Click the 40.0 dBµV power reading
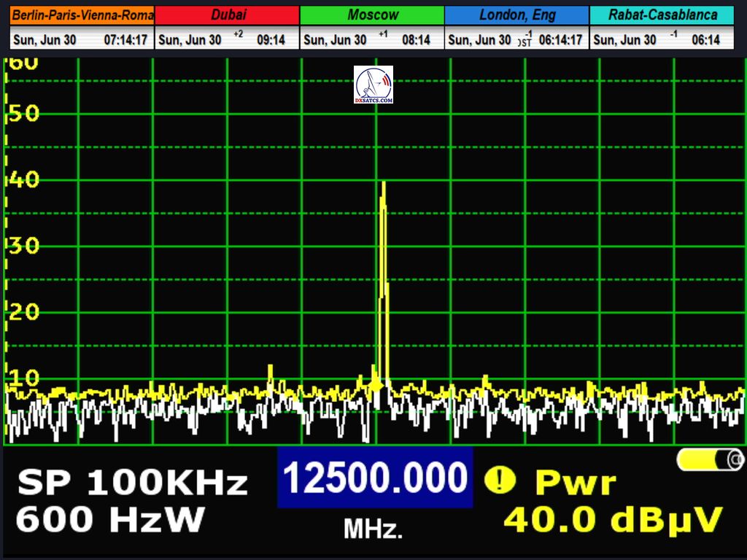The height and width of the screenshot is (560, 747). coord(613,519)
